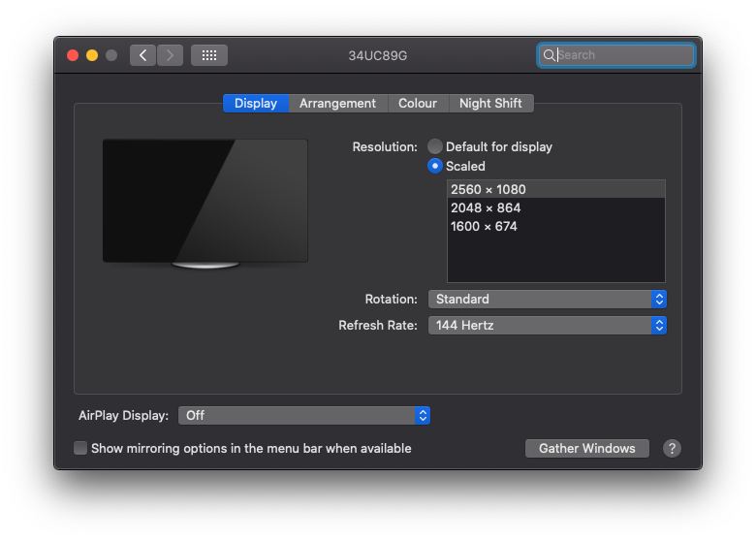This screenshot has height=541, width=756.
Task: Choose the 2560 × 1080 resolution
Action: click(556, 189)
